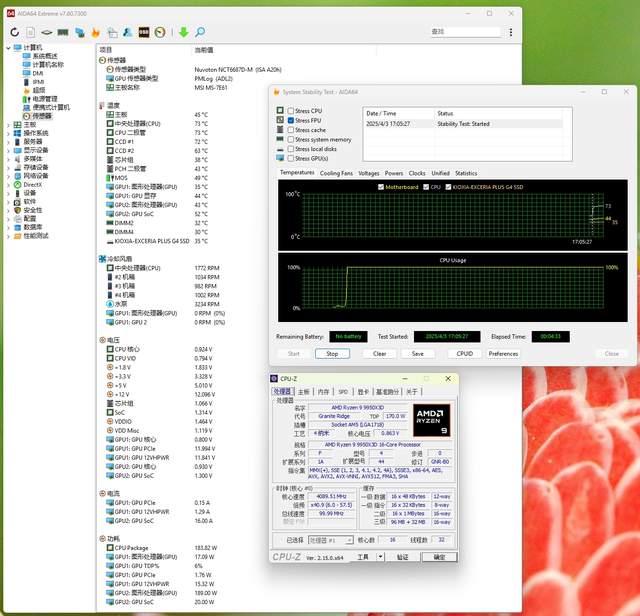Enable the Stress CPU checkbox
This screenshot has height=616, width=640.
(x=291, y=111)
